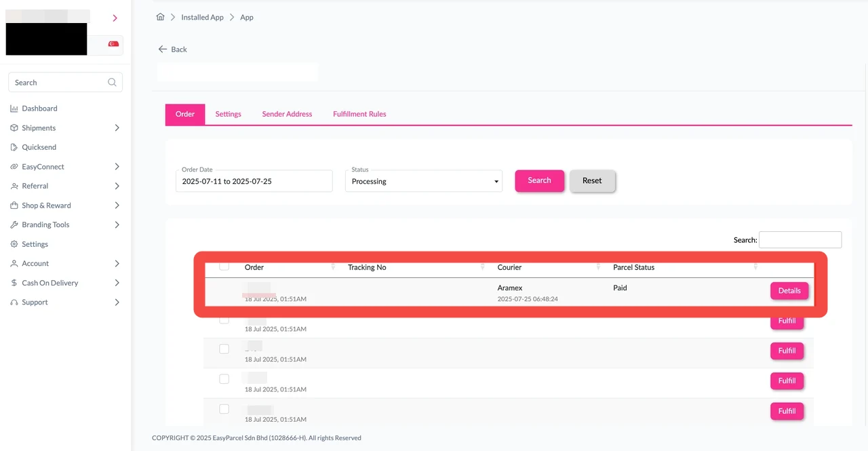Open the Status dropdown showing Processing
Image resolution: width=868 pixels, height=451 pixels.
click(x=423, y=181)
